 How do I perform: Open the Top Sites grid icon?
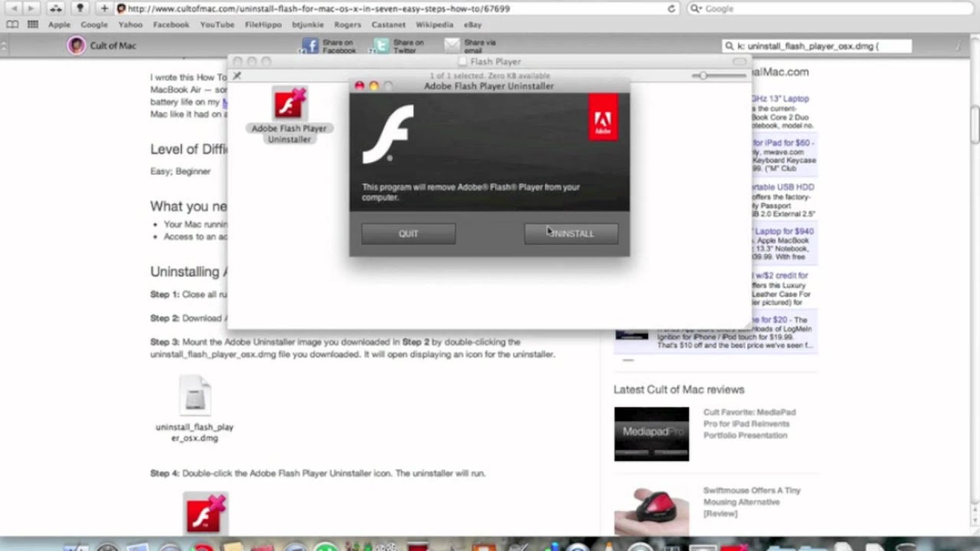point(32,24)
